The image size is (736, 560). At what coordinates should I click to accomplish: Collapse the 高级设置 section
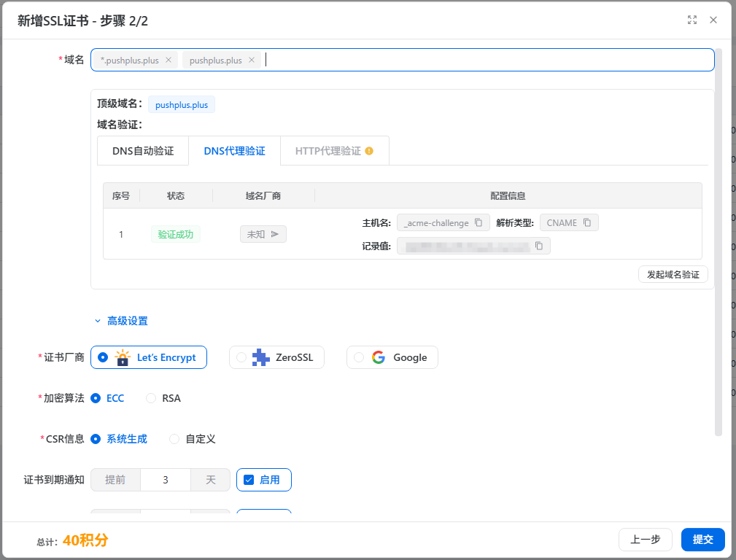click(120, 321)
